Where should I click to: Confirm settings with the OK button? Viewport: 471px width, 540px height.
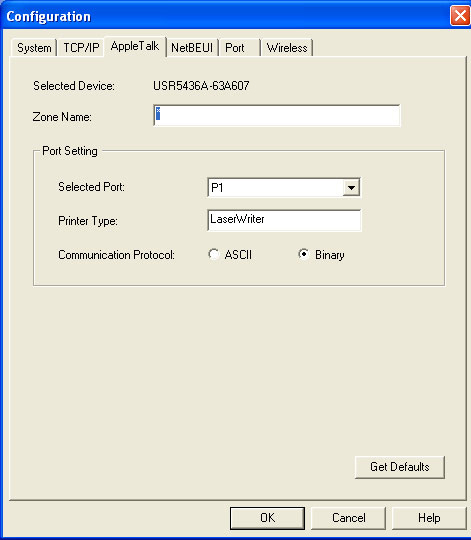point(267,518)
